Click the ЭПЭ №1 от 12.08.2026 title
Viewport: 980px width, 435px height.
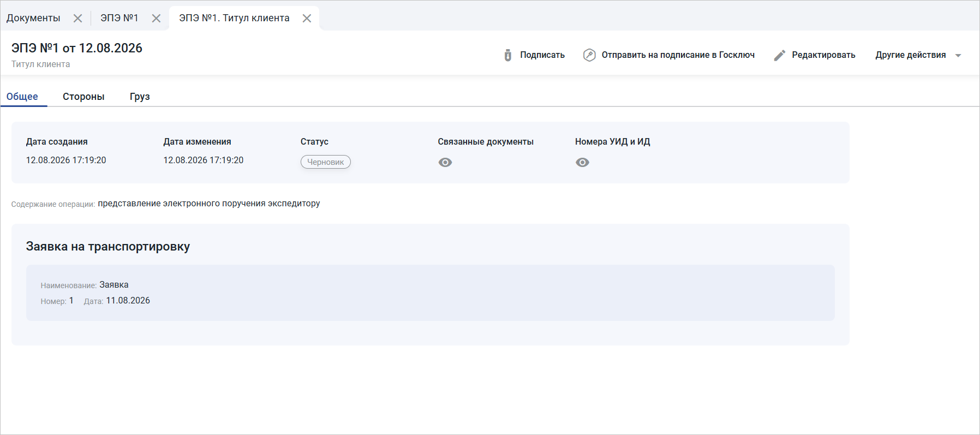(77, 48)
